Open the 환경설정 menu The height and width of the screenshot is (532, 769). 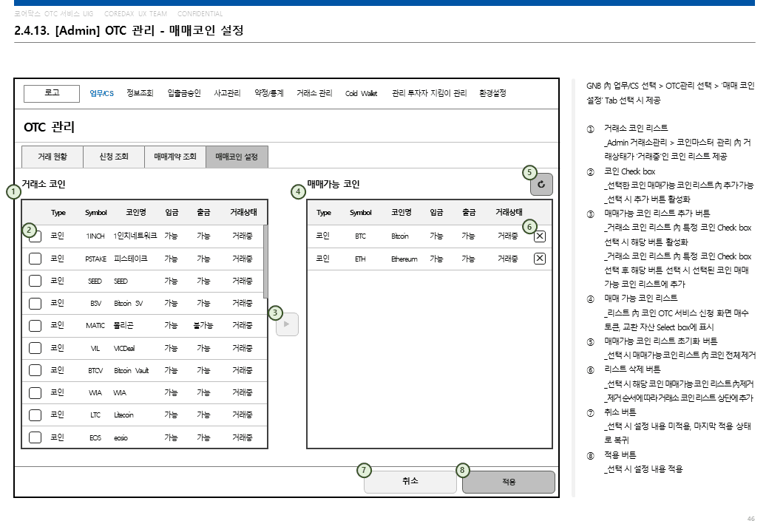(x=492, y=93)
